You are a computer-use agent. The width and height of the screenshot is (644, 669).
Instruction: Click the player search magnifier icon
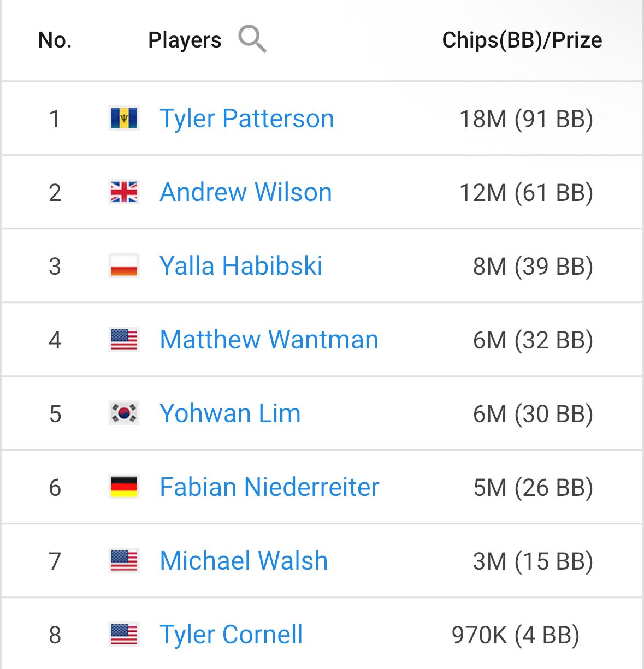click(x=252, y=39)
